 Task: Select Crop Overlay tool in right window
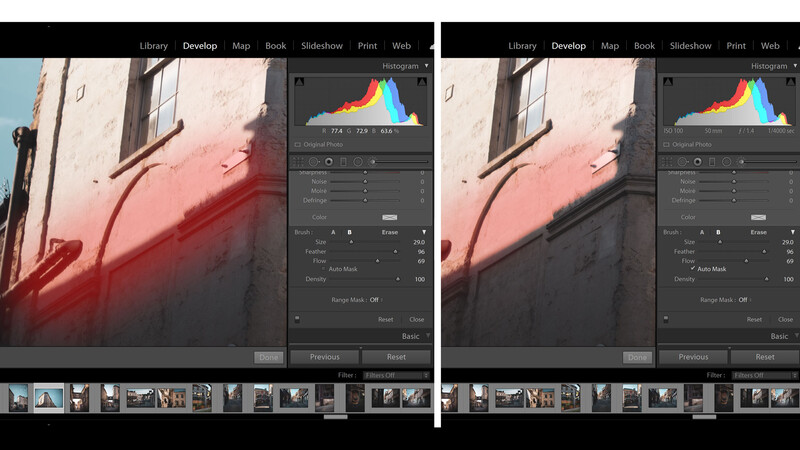(x=667, y=162)
